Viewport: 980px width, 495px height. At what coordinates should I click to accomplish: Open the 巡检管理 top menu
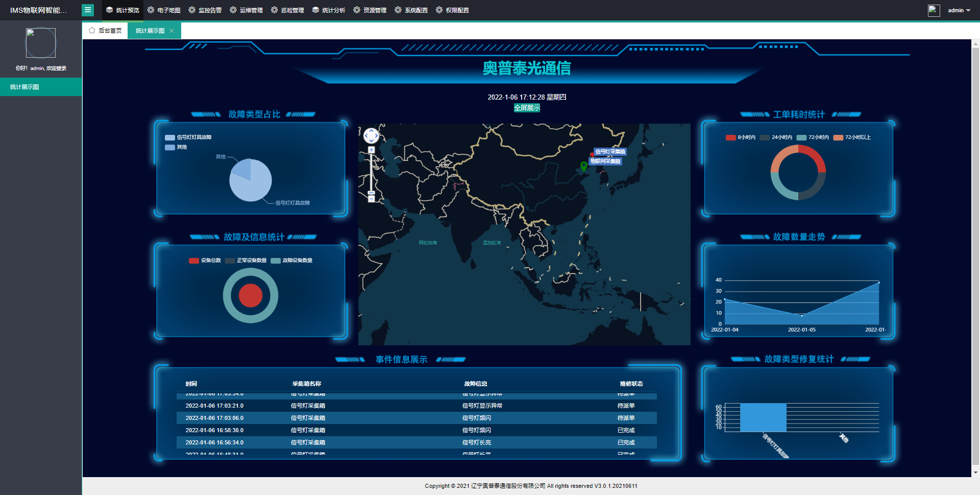click(x=287, y=10)
